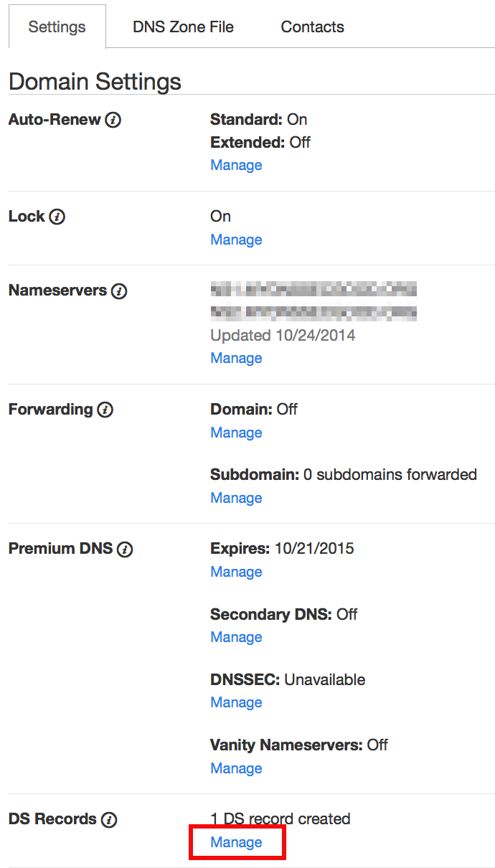Viewport: 495px width, 868px height.
Task: Open the Contacts tab
Action: click(x=312, y=27)
